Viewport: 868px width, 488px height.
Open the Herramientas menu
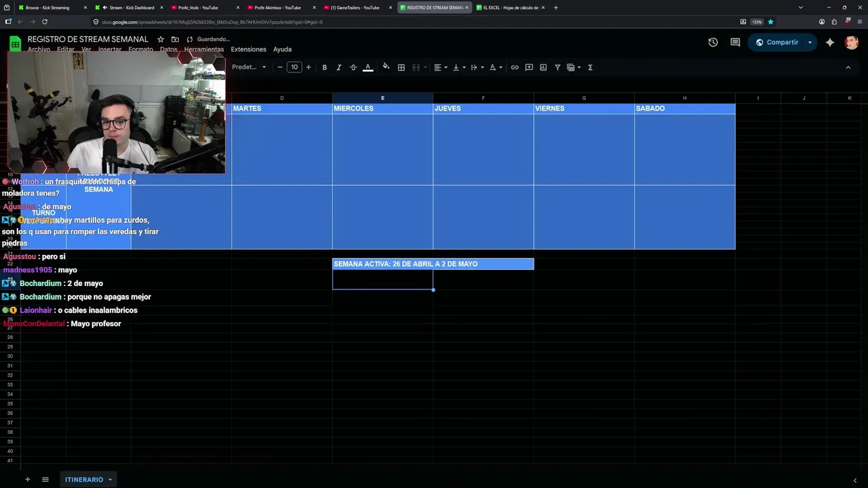tap(204, 49)
